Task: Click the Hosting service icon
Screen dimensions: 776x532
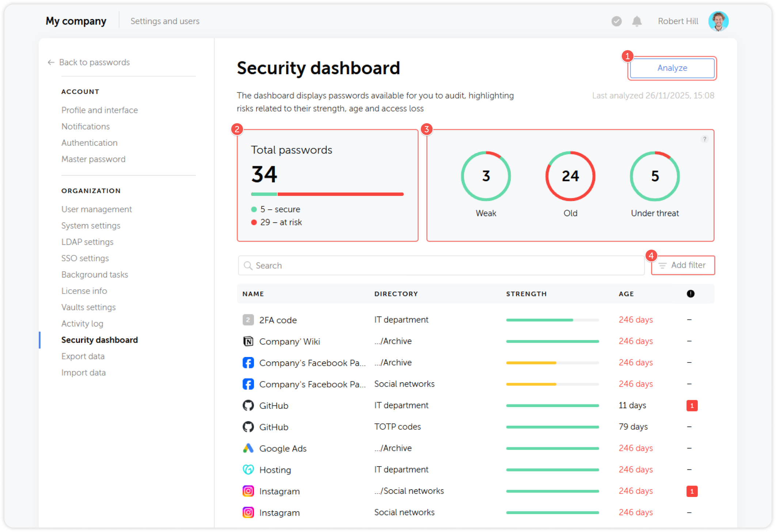Action: [x=248, y=470]
